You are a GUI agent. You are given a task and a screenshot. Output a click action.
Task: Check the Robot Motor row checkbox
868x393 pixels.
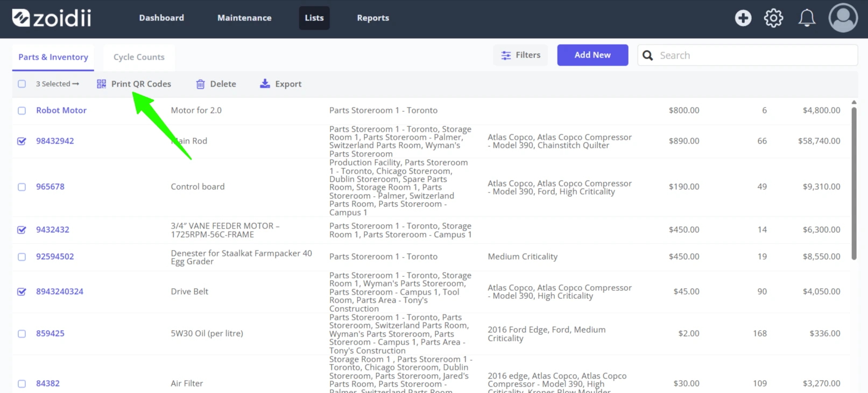[x=22, y=111]
